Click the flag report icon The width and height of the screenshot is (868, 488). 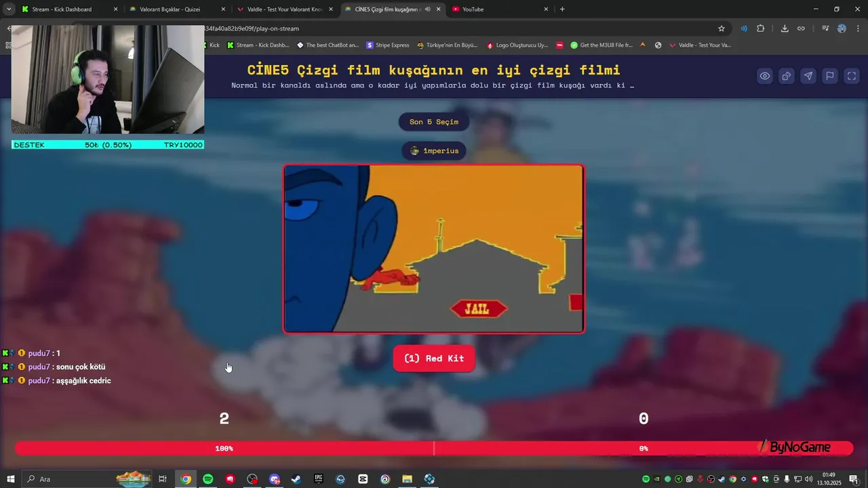tap(830, 76)
